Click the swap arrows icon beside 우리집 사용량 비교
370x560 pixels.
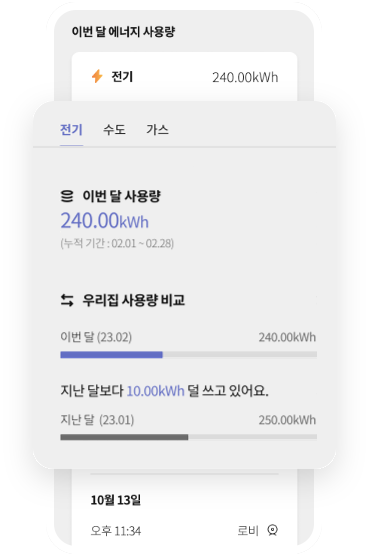[x=67, y=300]
